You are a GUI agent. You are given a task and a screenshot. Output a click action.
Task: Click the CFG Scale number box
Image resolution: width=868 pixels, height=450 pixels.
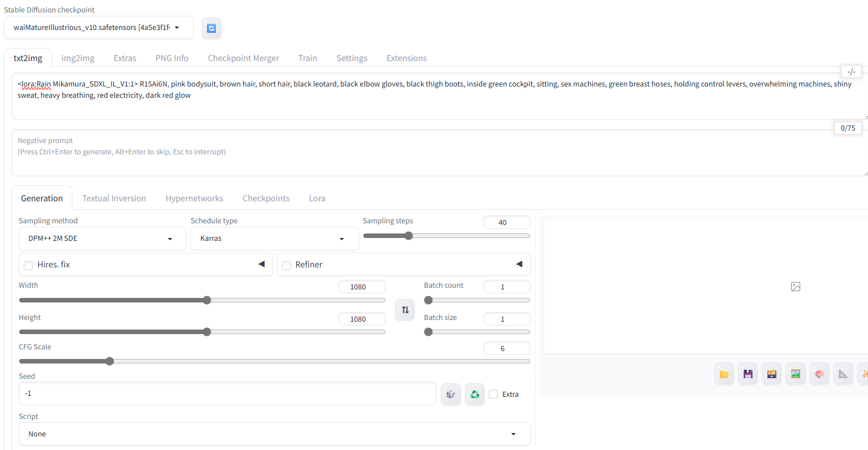click(x=507, y=348)
